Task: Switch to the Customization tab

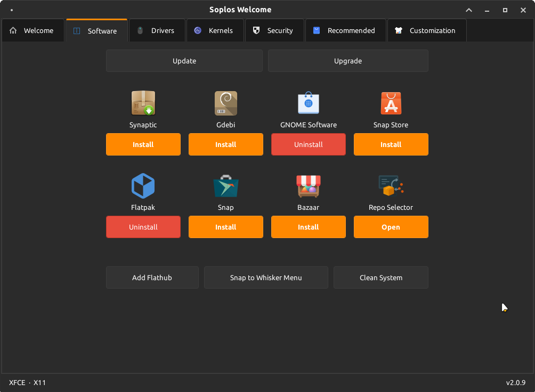Action: (x=427, y=30)
